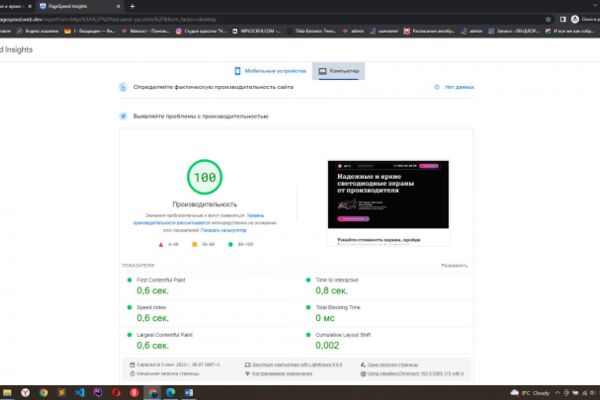
Task: Bookmark this page with the star icon
Action: 548,19
